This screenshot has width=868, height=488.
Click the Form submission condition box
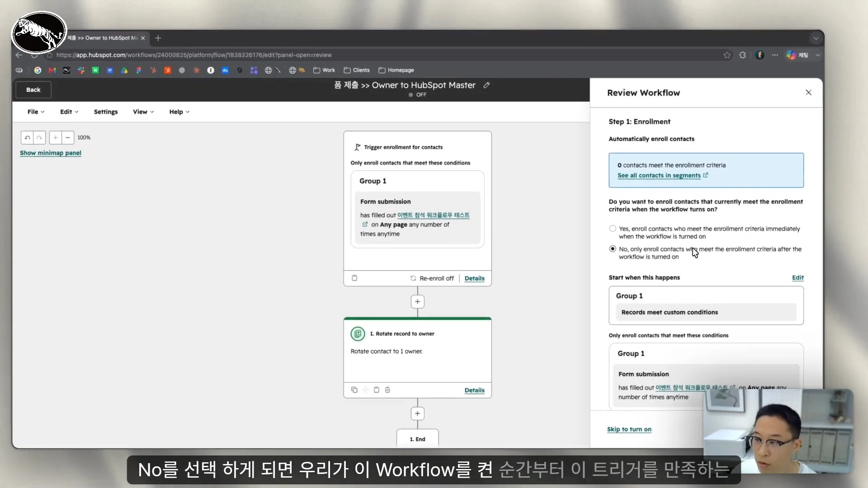point(417,218)
